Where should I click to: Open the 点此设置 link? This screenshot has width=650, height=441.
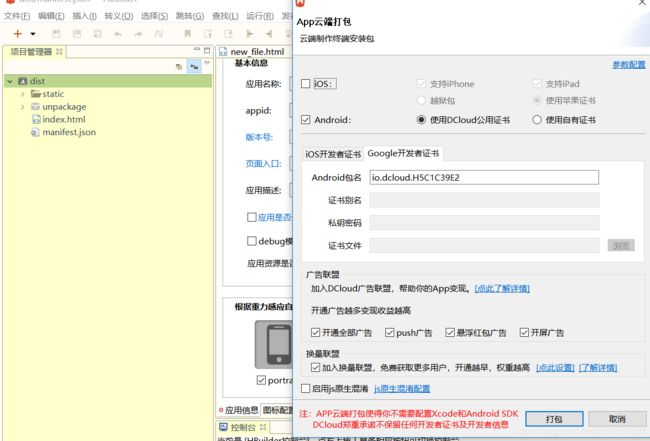point(555,368)
